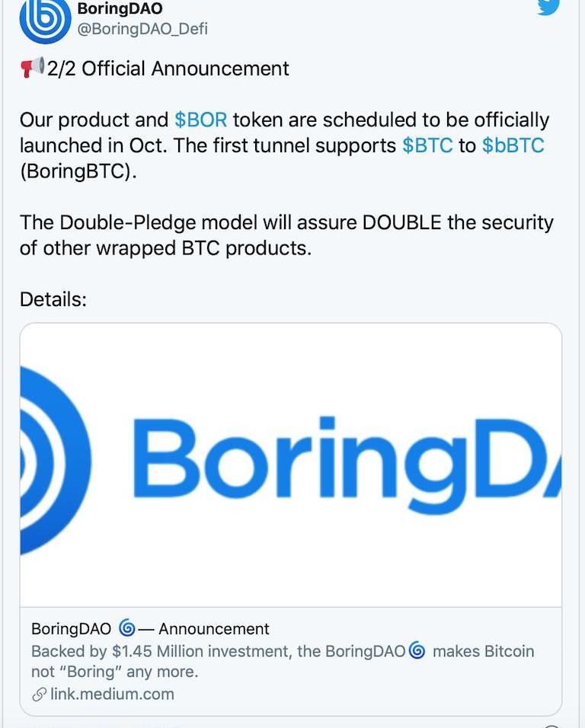The height and width of the screenshot is (728, 585).
Task: Open the BoringDAO display name
Action: (x=120, y=8)
